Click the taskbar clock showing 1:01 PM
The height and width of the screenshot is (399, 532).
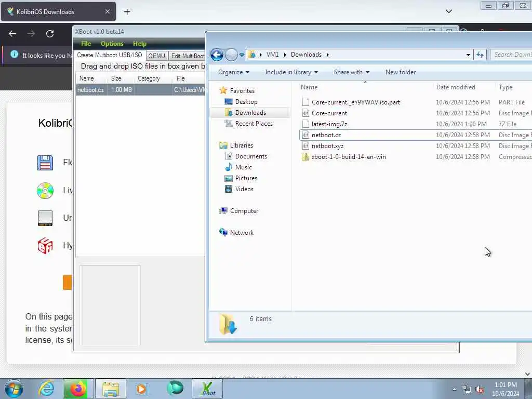click(506, 389)
